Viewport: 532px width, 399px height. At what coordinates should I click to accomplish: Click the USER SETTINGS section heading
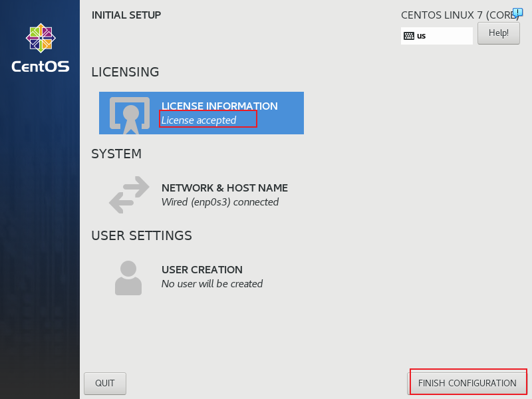click(142, 236)
